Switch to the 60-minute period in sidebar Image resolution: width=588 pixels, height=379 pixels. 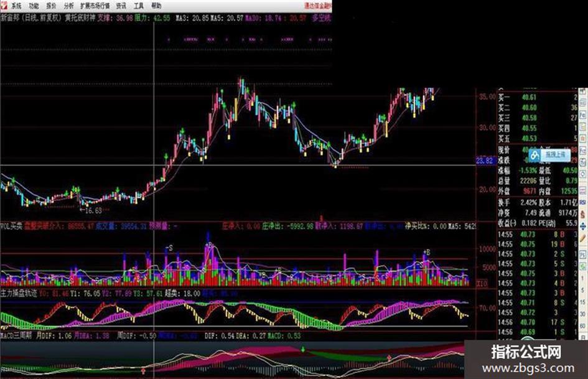(583, 325)
